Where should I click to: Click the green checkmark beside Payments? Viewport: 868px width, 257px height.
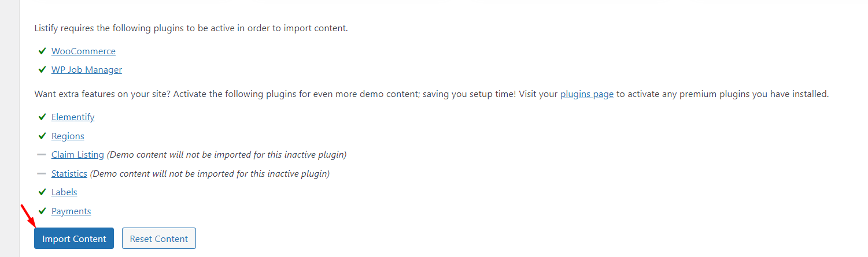(x=42, y=211)
